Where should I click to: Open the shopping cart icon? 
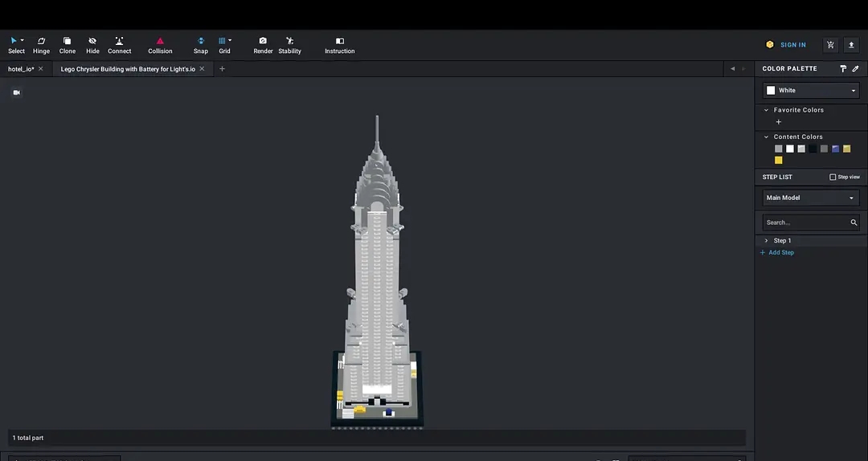click(x=830, y=45)
